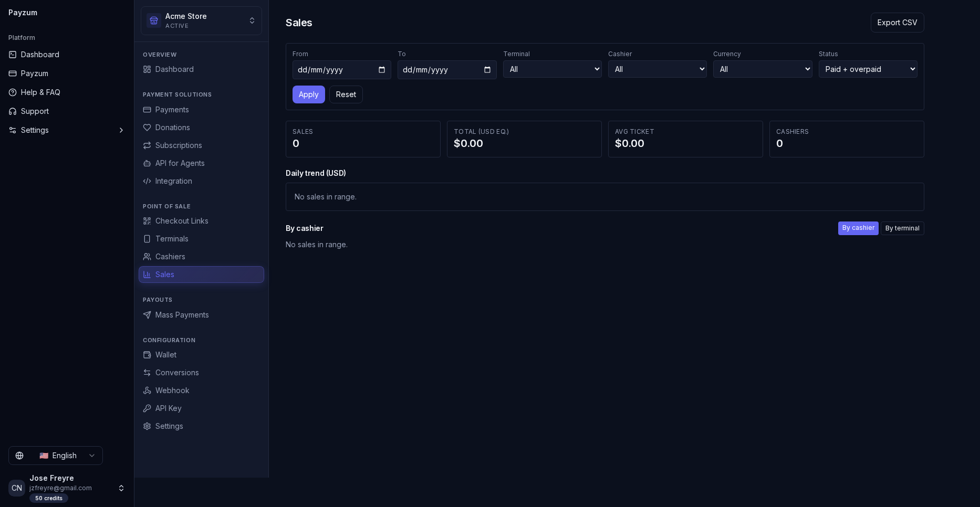Image resolution: width=980 pixels, height=507 pixels.
Task: Open the Currency filter dropdown
Action: point(763,69)
